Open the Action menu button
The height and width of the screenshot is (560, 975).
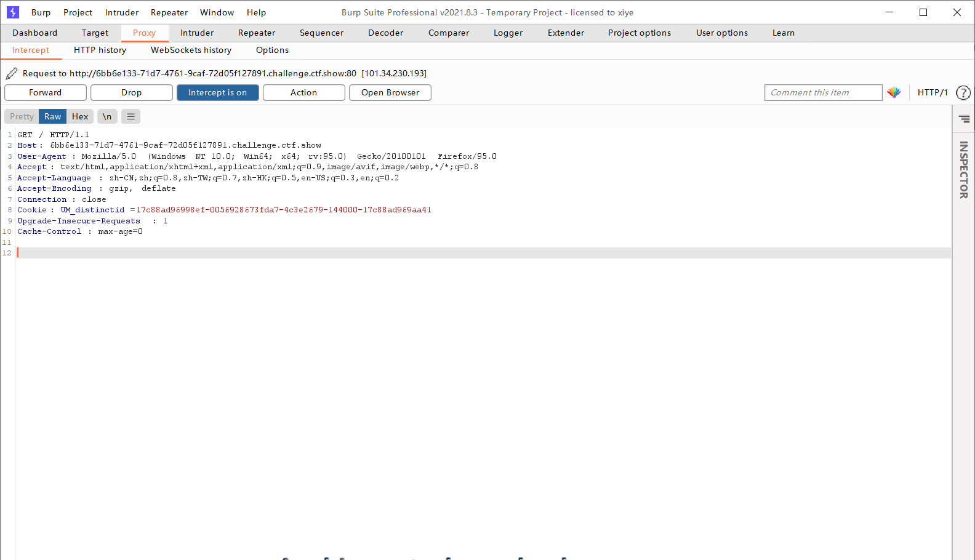tap(304, 92)
